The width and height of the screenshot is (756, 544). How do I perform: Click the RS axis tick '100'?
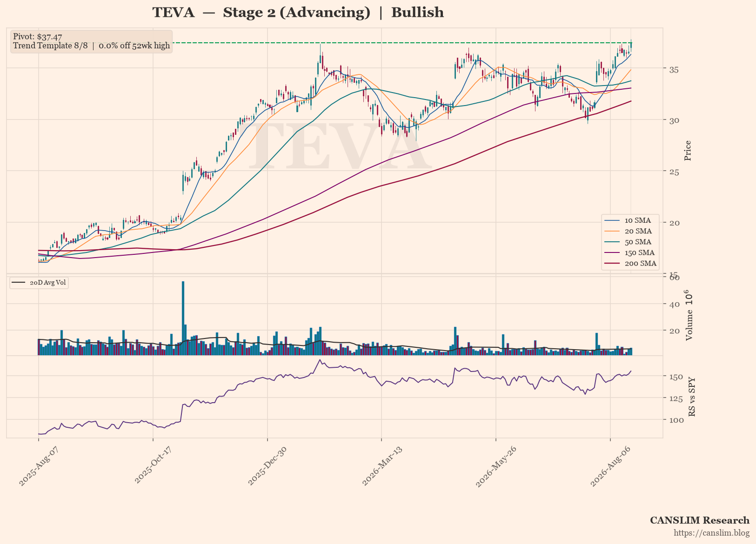coord(676,420)
